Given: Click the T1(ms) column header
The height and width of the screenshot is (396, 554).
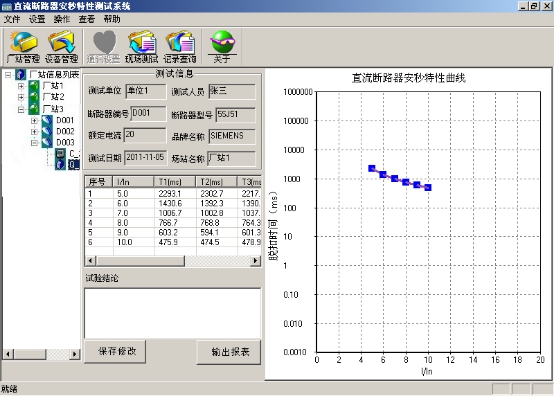Looking at the screenshot, I should point(175,182).
